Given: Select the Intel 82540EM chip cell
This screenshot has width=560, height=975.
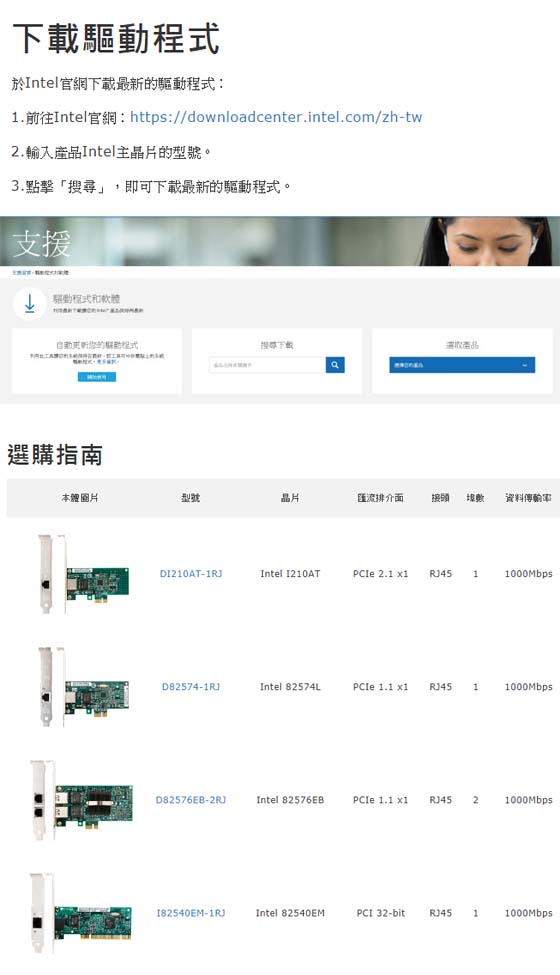Looking at the screenshot, I should (290, 913).
